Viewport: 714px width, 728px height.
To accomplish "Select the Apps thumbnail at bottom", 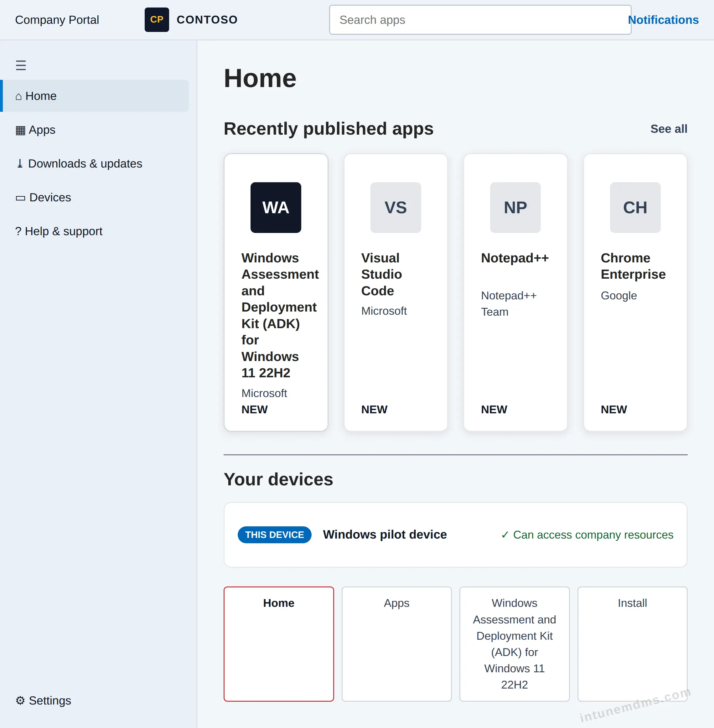I will pyautogui.click(x=396, y=644).
